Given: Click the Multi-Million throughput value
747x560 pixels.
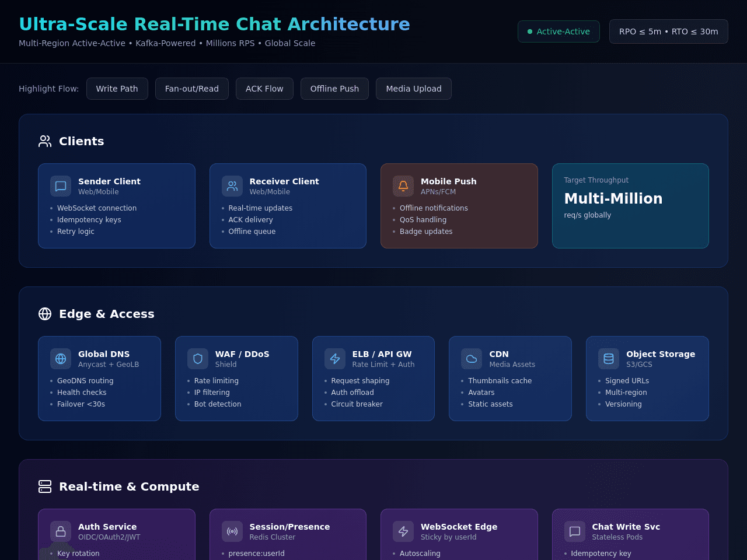Looking at the screenshot, I should [613, 198].
